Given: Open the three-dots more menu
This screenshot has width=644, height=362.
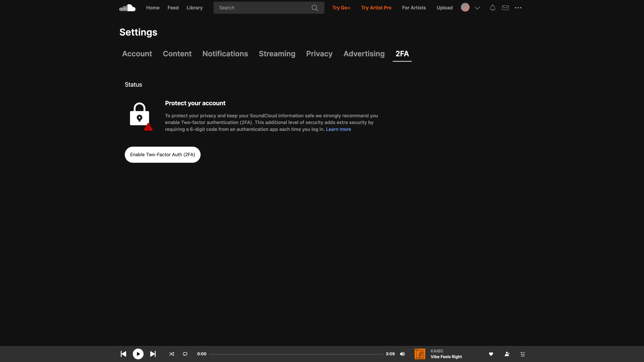Looking at the screenshot, I should tap(518, 8).
